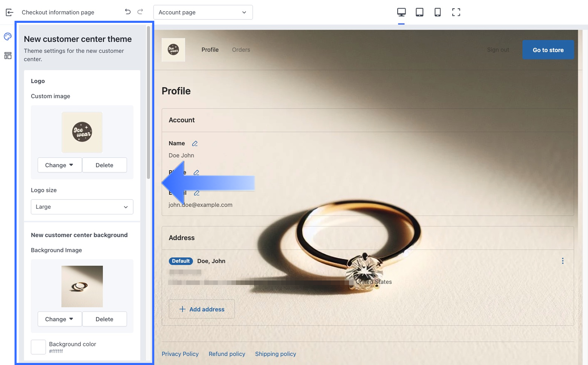Click the undo arrow icon

[128, 12]
